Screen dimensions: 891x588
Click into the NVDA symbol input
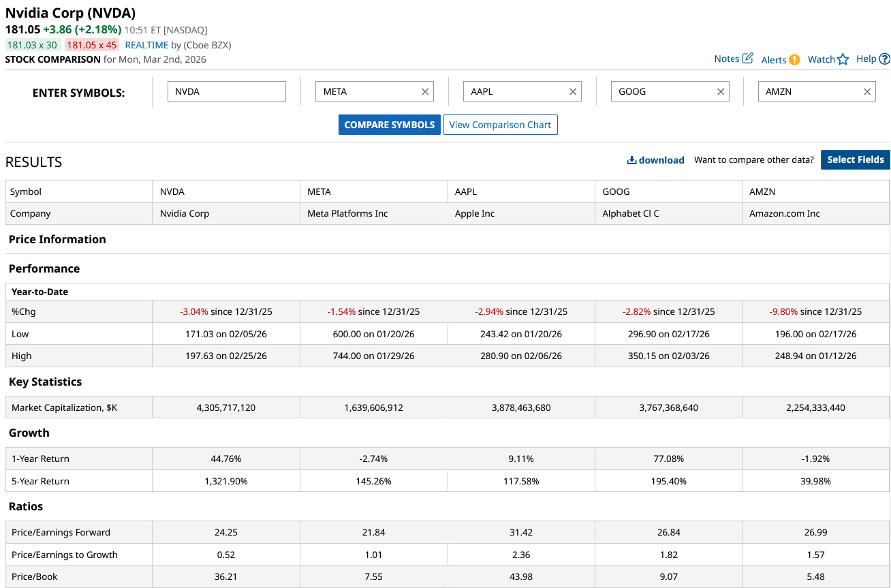coord(226,91)
